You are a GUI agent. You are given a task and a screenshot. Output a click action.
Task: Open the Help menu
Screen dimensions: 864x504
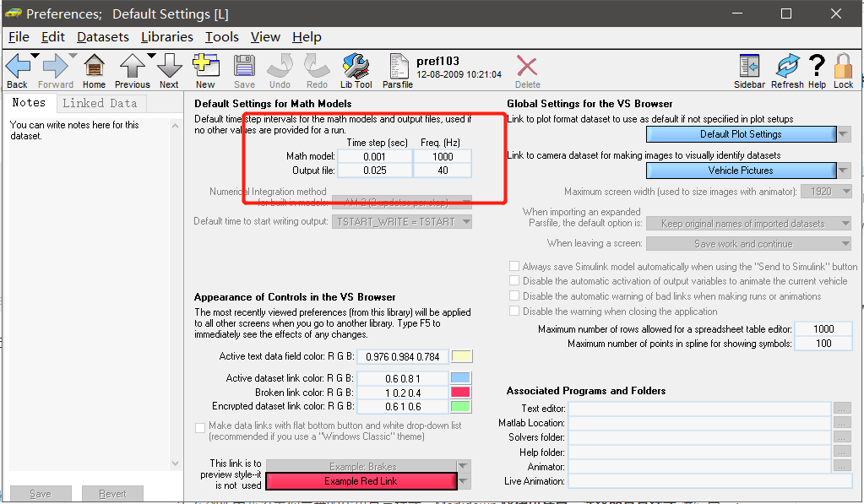coord(307,37)
